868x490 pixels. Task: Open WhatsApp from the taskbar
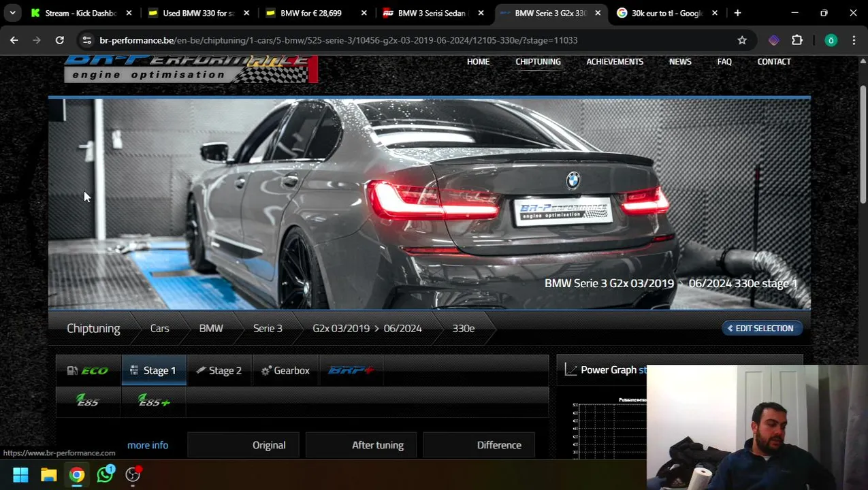pyautogui.click(x=105, y=474)
